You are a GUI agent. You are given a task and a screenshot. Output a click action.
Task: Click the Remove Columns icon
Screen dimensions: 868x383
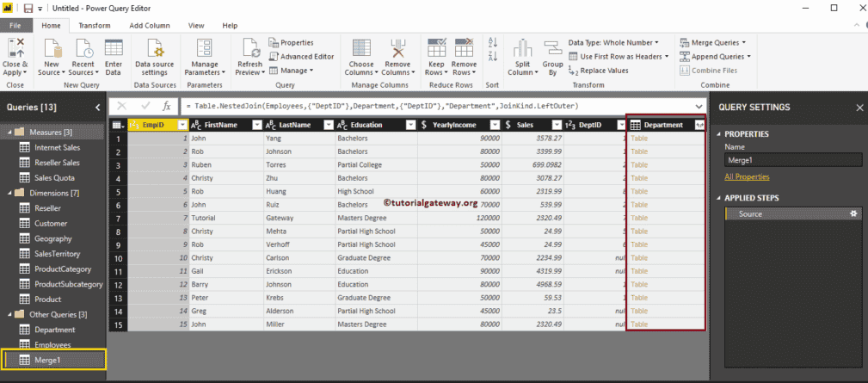[x=397, y=49]
